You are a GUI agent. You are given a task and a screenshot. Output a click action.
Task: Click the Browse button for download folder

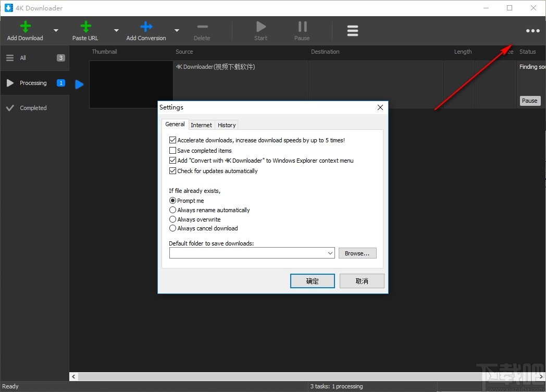click(357, 253)
